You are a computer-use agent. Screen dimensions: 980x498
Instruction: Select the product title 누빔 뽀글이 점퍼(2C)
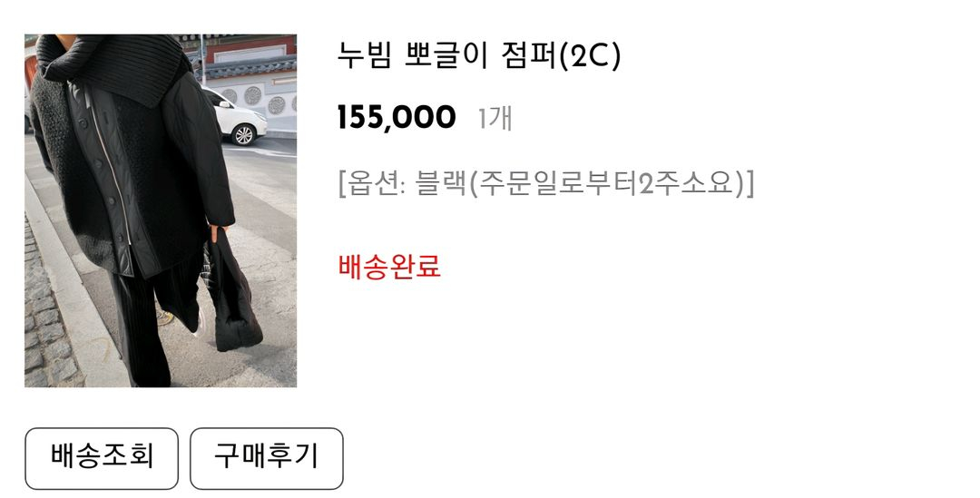tap(479, 56)
